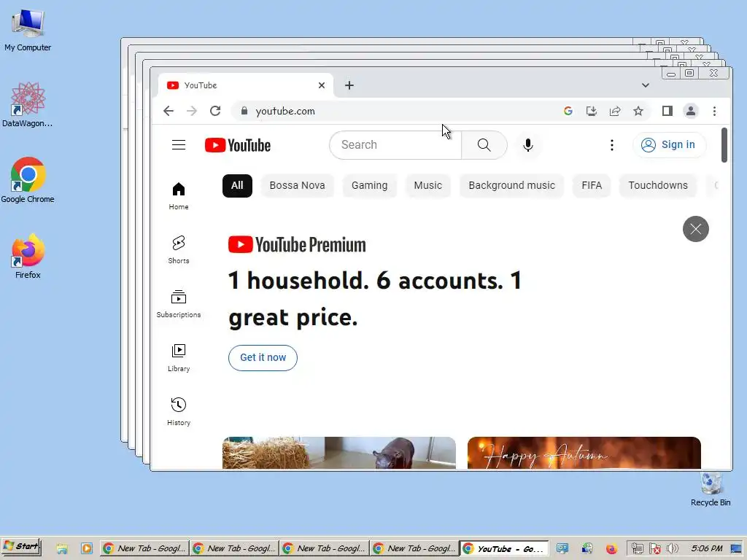
Task: Click the YouTube taskbar button
Action: [505, 548]
